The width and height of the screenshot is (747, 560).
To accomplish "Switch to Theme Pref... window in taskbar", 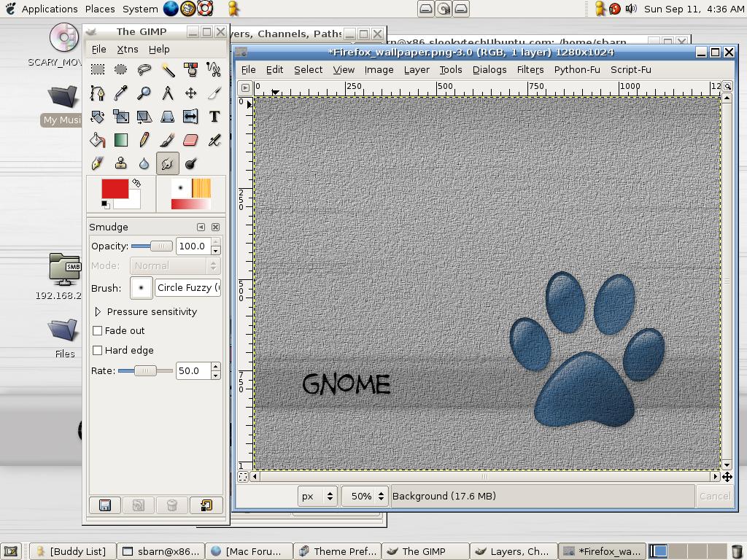I will pyautogui.click(x=338, y=551).
